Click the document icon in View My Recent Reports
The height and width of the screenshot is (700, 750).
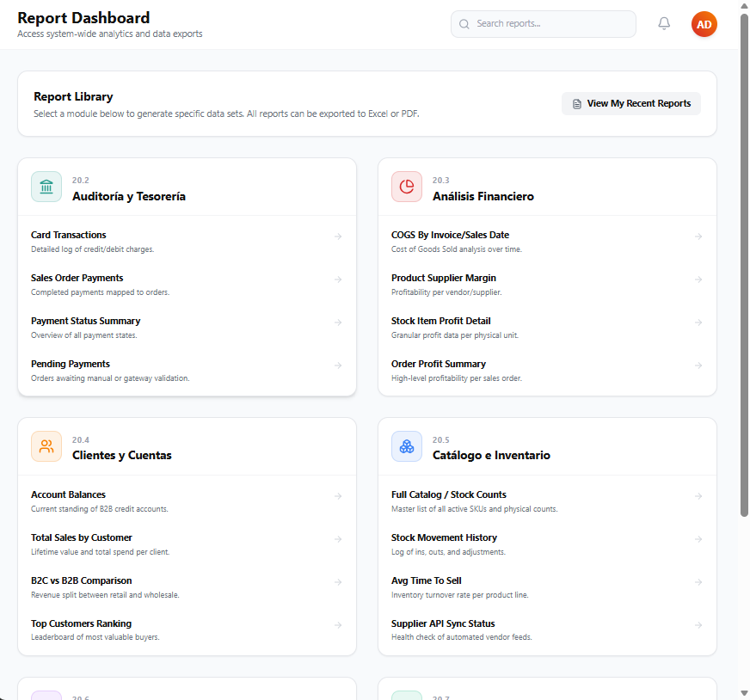(x=577, y=104)
